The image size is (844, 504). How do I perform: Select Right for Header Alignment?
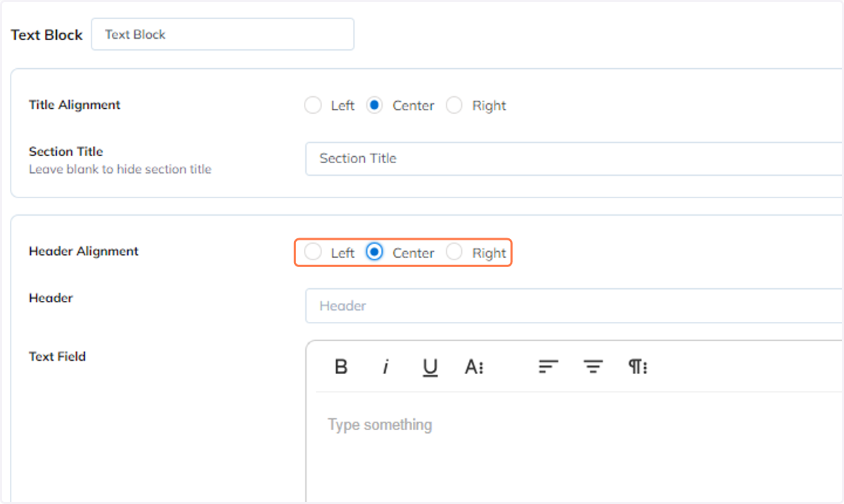point(454,252)
